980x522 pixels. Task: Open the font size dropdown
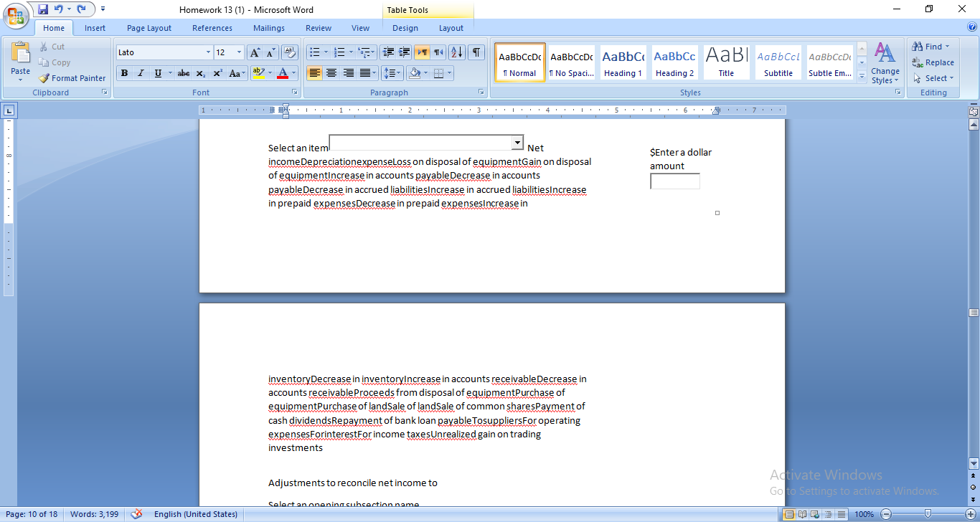pos(238,52)
